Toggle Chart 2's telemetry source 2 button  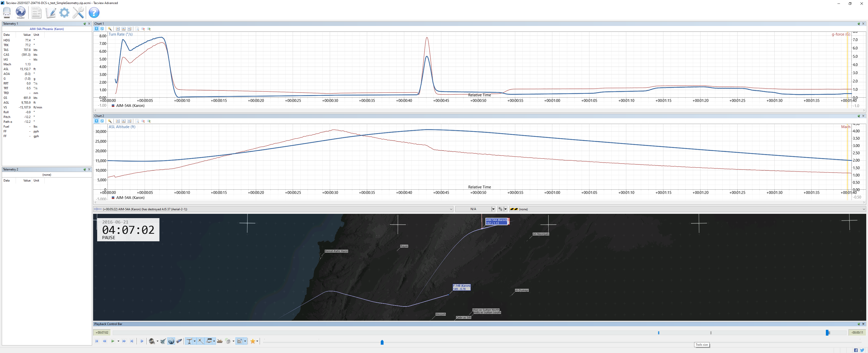(x=102, y=121)
